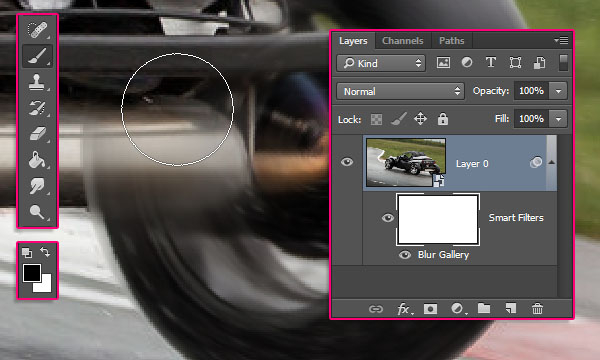Click the Link layers button
The image size is (600, 360).
pyautogui.click(x=376, y=309)
